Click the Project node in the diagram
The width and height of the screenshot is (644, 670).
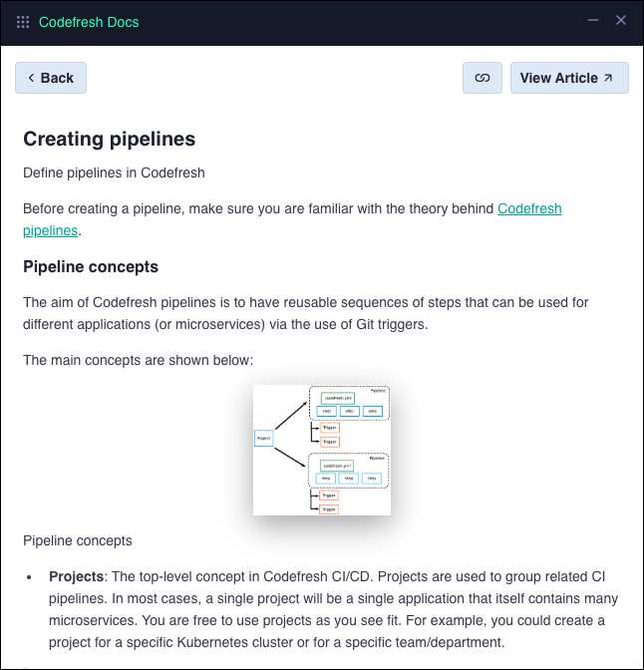coord(264,438)
